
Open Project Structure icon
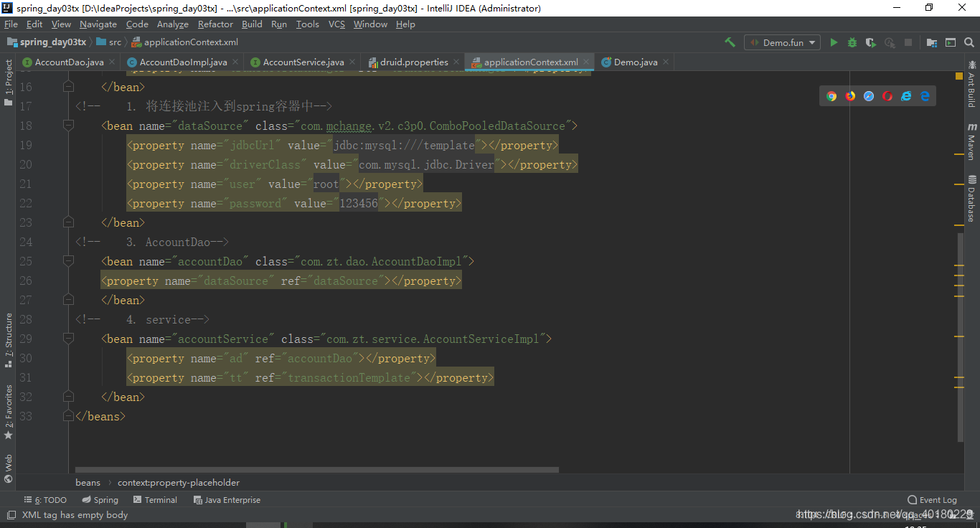coord(932,42)
